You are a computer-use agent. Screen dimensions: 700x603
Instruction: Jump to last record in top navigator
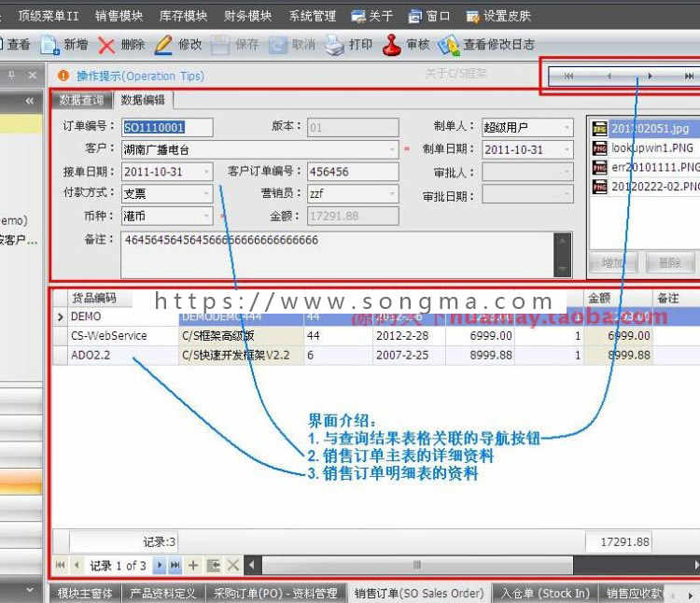click(689, 76)
